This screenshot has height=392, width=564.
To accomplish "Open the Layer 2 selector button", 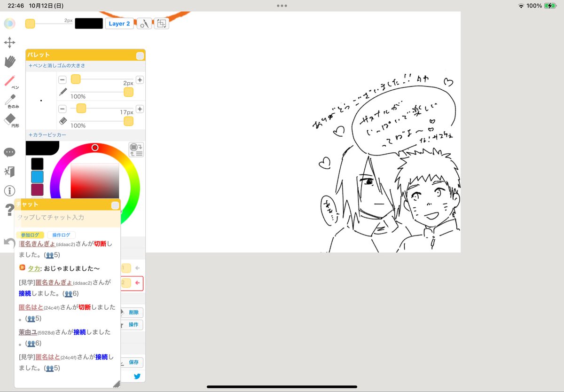I will [119, 24].
